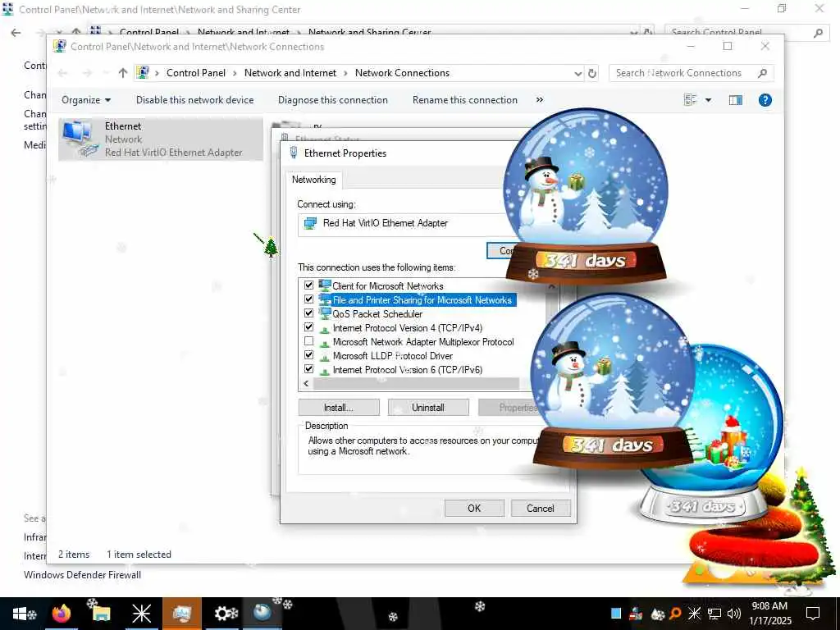Screen dimensions: 840x630
Task: Uncheck Internet Protocol Version 4 (TCP/IPv4)
Action: tap(308, 327)
